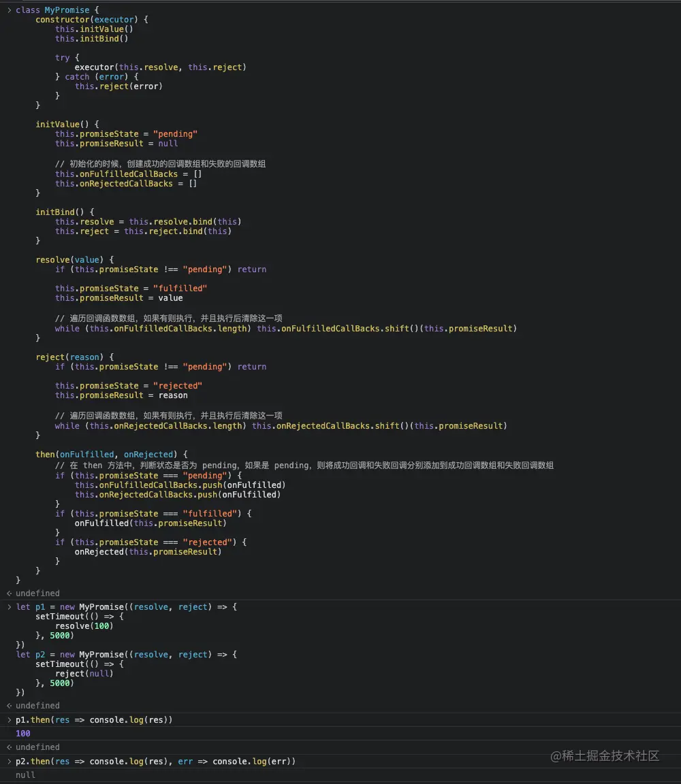Click 'this.promiseResult = reason' line
The height and width of the screenshot is (784, 681).
click(121, 395)
